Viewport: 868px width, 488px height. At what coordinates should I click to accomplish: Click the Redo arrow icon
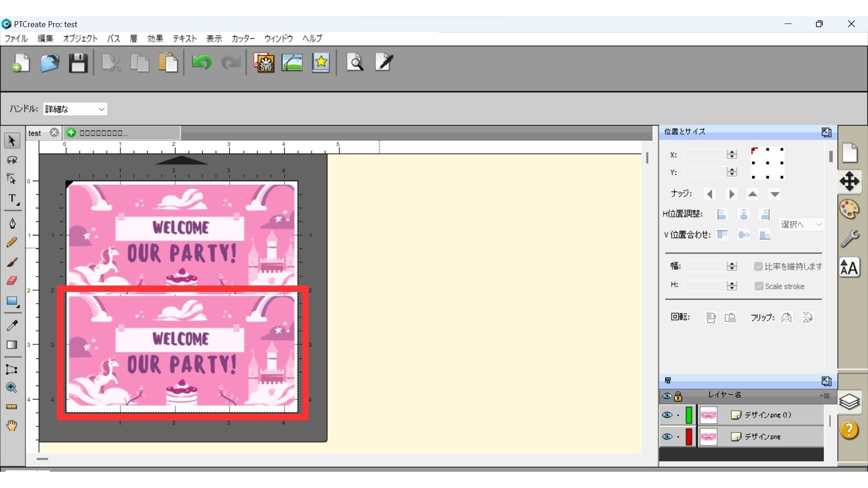click(x=231, y=62)
